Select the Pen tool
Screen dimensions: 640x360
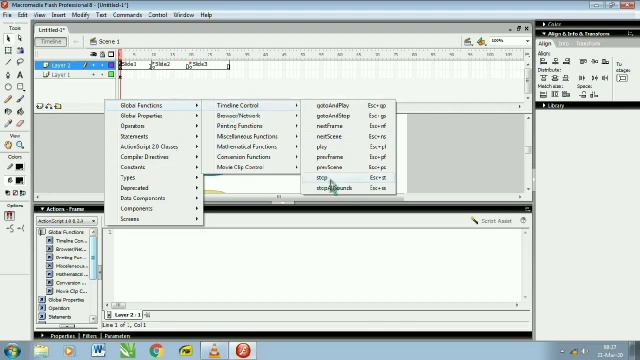click(8, 75)
